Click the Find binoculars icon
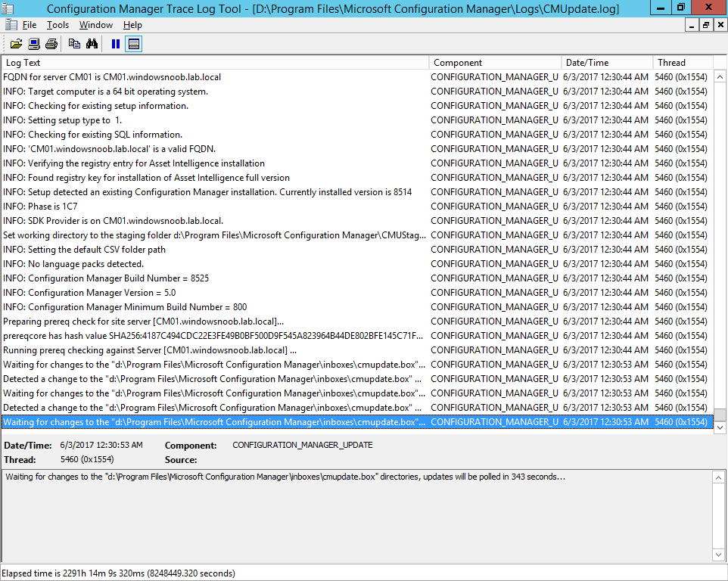Screen dimensions: 728x581 pos(92,44)
